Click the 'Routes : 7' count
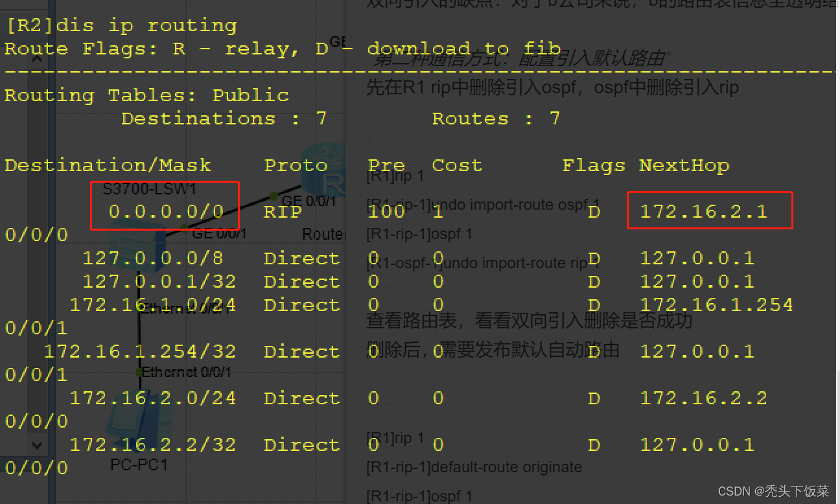 pyautogui.click(x=496, y=119)
